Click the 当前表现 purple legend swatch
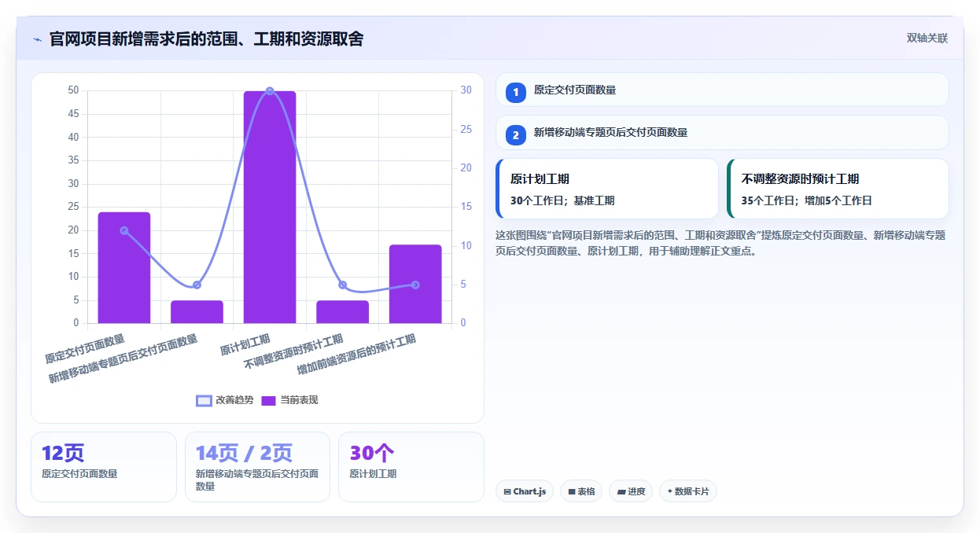 coord(268,401)
